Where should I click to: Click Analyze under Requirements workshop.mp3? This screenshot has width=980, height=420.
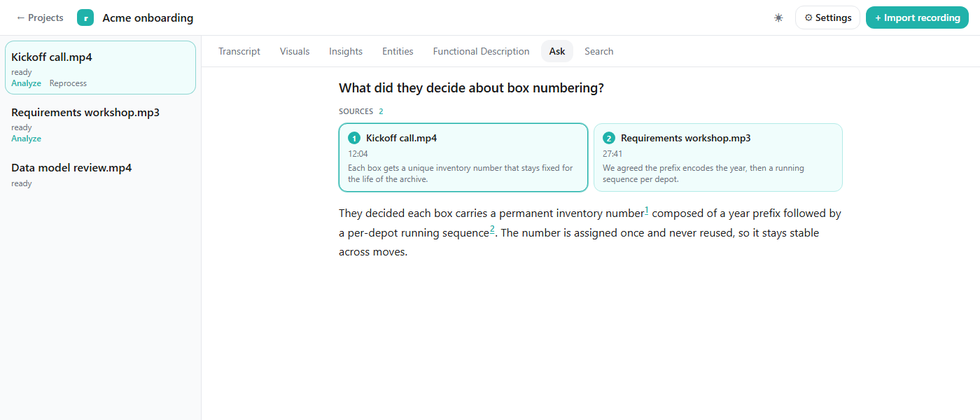[x=26, y=139]
